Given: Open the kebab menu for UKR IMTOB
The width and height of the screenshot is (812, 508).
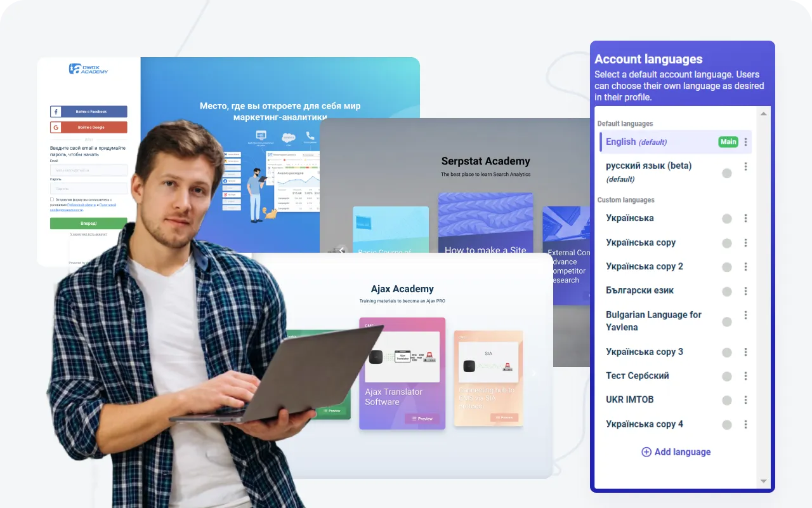Looking at the screenshot, I should tap(745, 400).
